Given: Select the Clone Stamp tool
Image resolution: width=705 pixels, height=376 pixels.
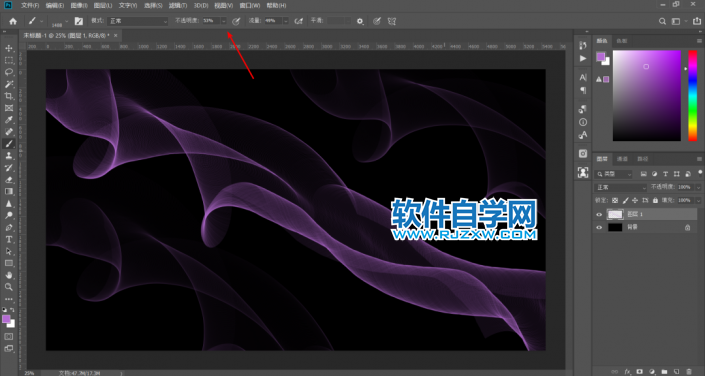Looking at the screenshot, I should 9,156.
